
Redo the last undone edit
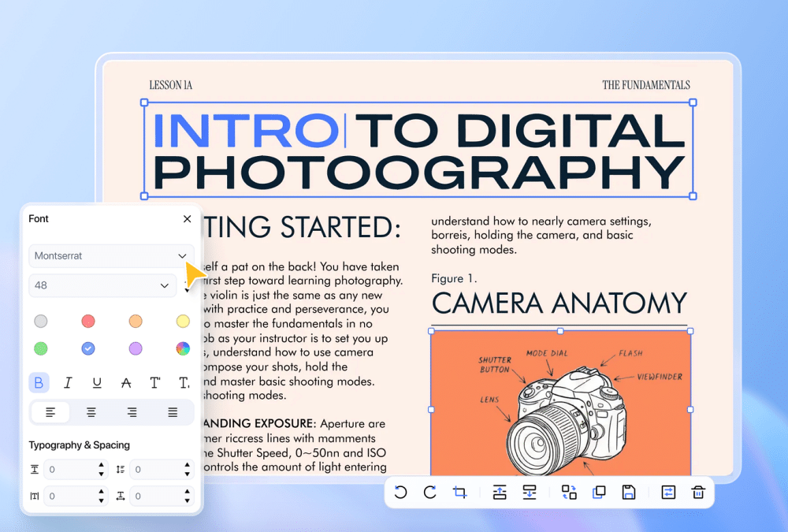point(429,492)
